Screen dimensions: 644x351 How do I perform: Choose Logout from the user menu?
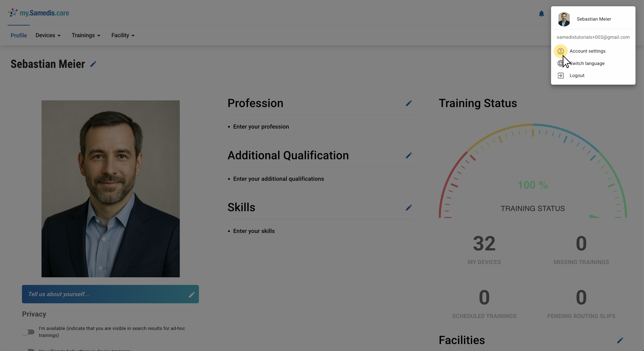577,75
